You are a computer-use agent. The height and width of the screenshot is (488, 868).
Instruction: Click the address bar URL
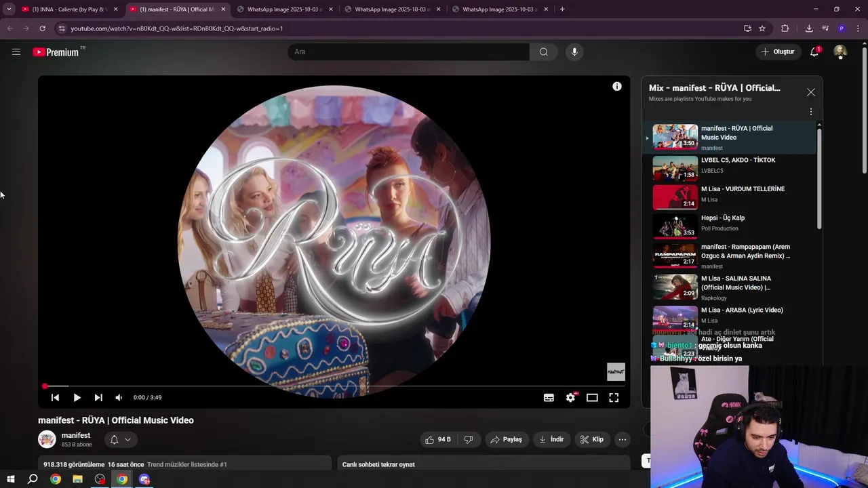[177, 28]
